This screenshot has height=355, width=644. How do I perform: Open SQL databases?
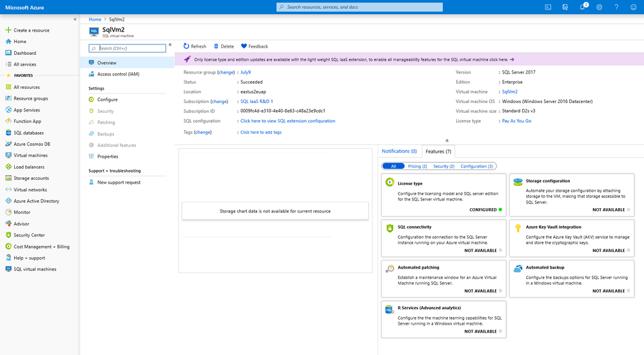click(x=28, y=133)
